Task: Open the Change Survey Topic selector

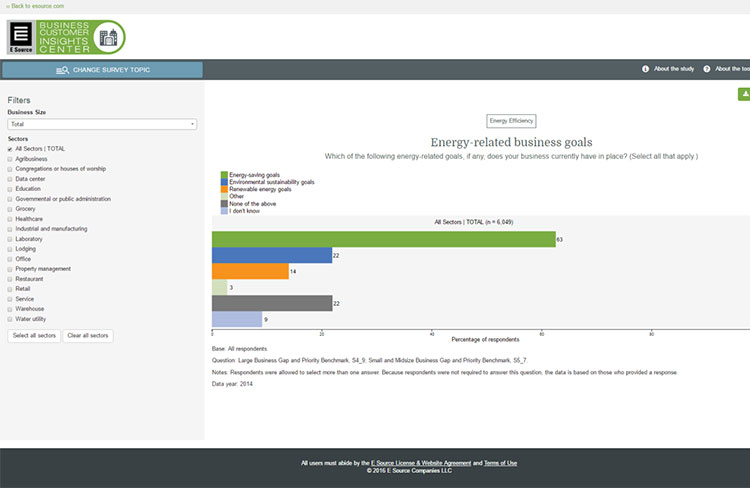Action: [x=102, y=70]
